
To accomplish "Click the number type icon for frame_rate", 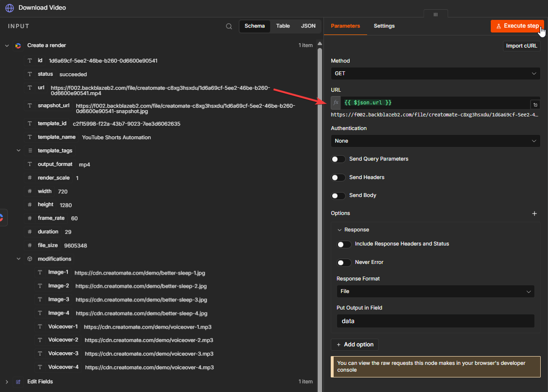I will (30, 218).
